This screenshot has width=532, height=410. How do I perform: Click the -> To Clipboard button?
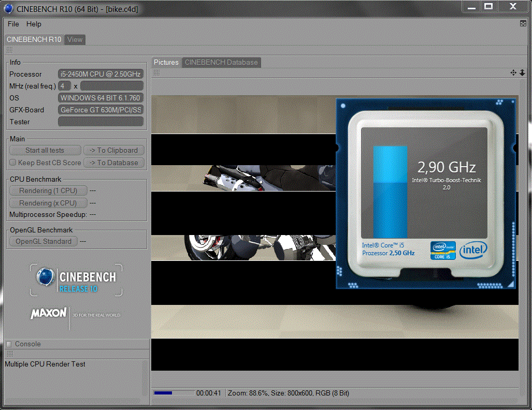click(x=114, y=150)
